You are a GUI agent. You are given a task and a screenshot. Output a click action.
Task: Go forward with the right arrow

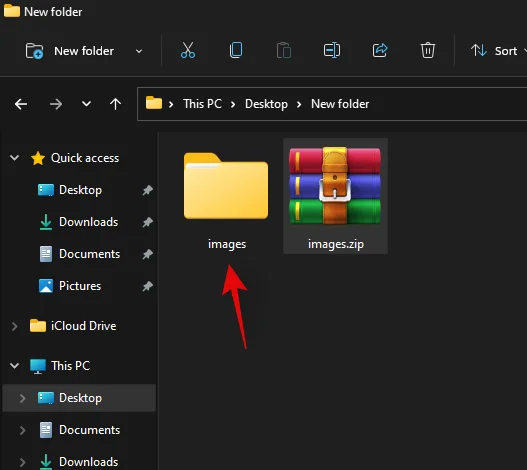click(56, 104)
